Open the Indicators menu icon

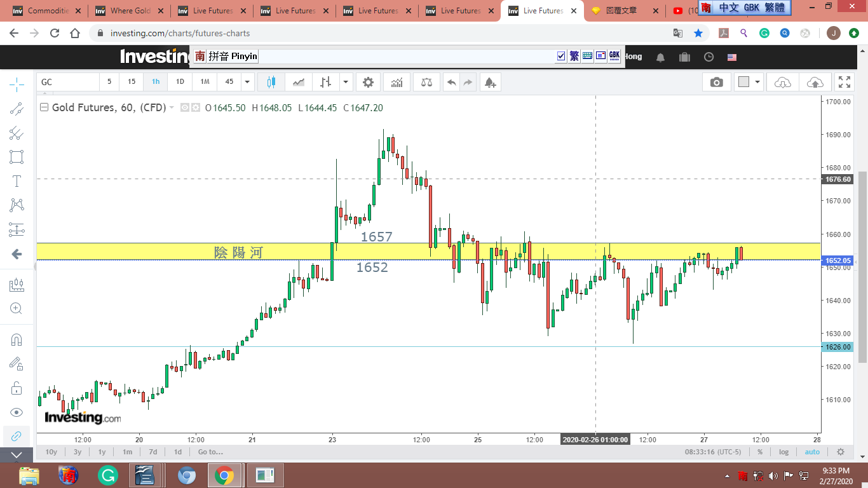[397, 82]
